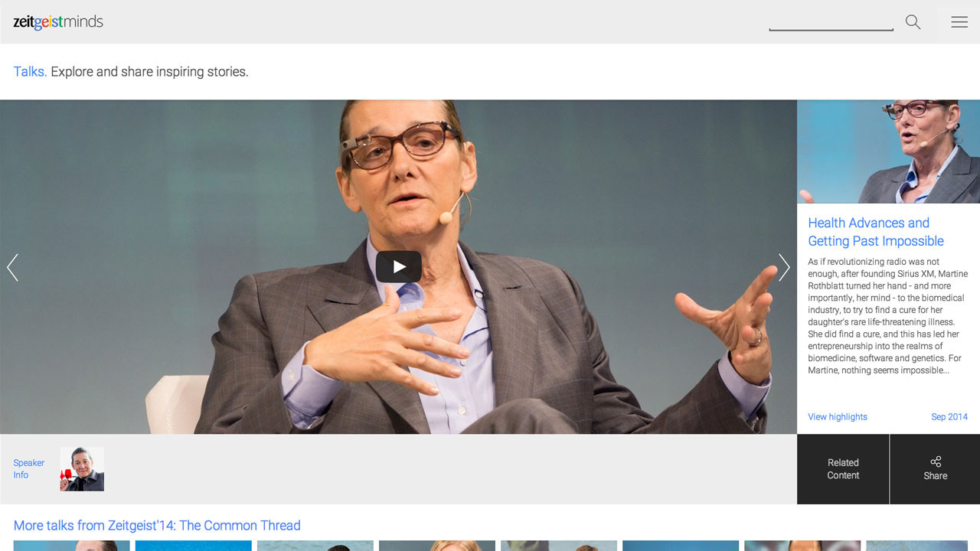Click the Zeitgeist Minds logo
The height and width of the screenshot is (551, 980).
point(58,22)
